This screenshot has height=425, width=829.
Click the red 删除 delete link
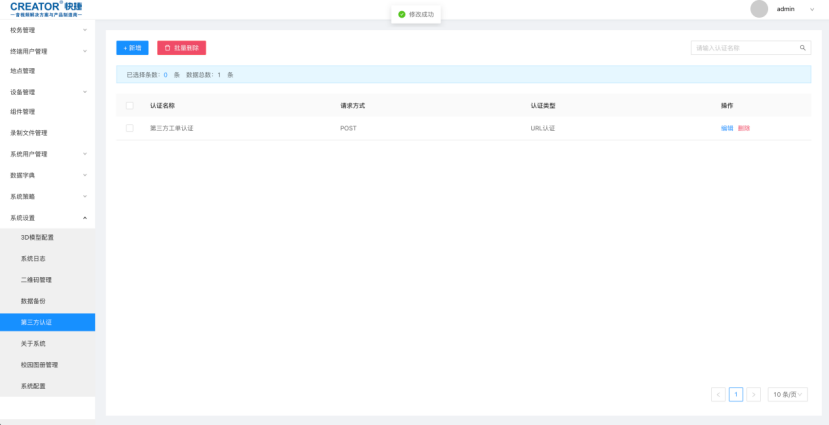pyautogui.click(x=744, y=128)
